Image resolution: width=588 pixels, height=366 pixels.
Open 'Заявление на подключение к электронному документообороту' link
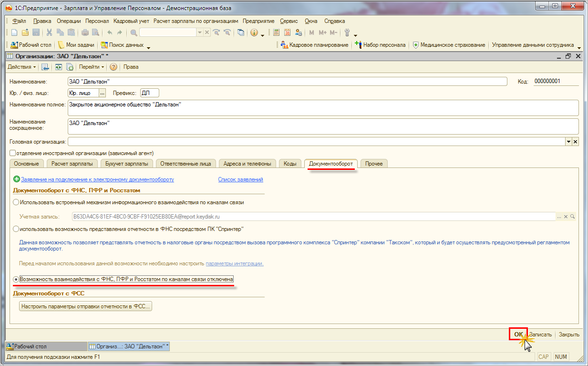(x=97, y=179)
